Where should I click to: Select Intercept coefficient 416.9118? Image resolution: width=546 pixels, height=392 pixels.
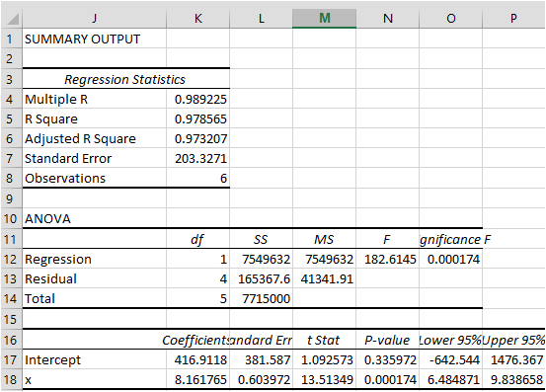[197, 359]
